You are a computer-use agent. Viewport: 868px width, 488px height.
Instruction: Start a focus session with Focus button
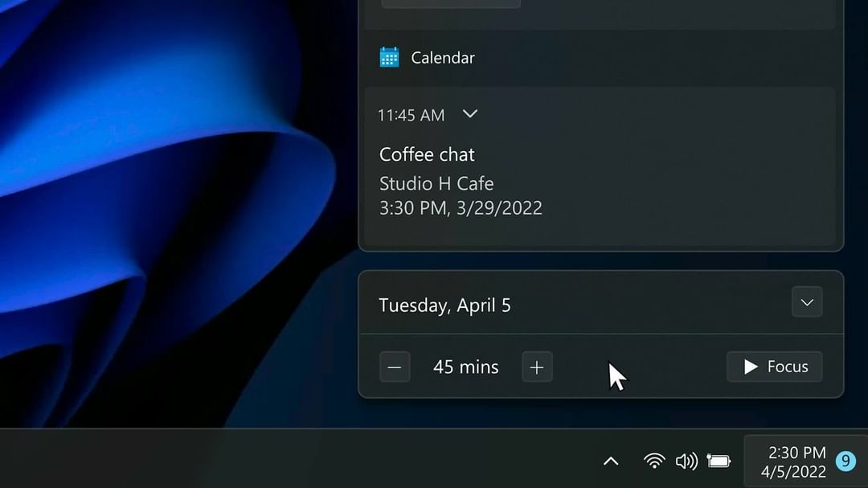coord(774,367)
